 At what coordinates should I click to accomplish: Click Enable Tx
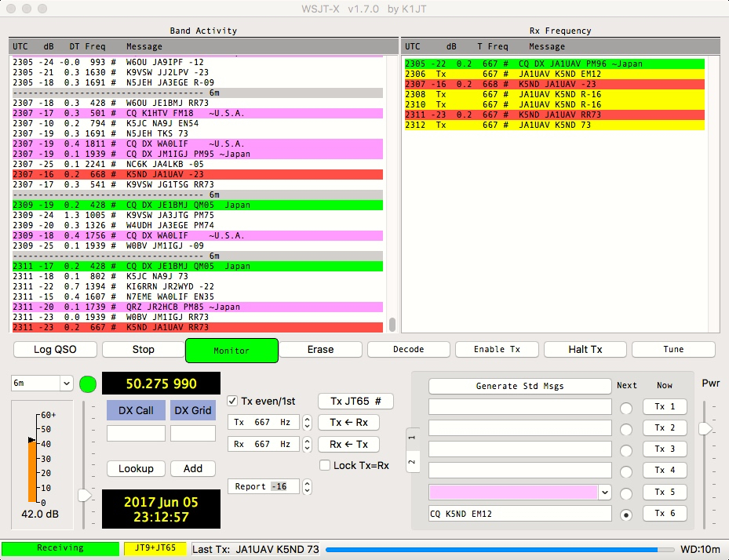tap(497, 350)
